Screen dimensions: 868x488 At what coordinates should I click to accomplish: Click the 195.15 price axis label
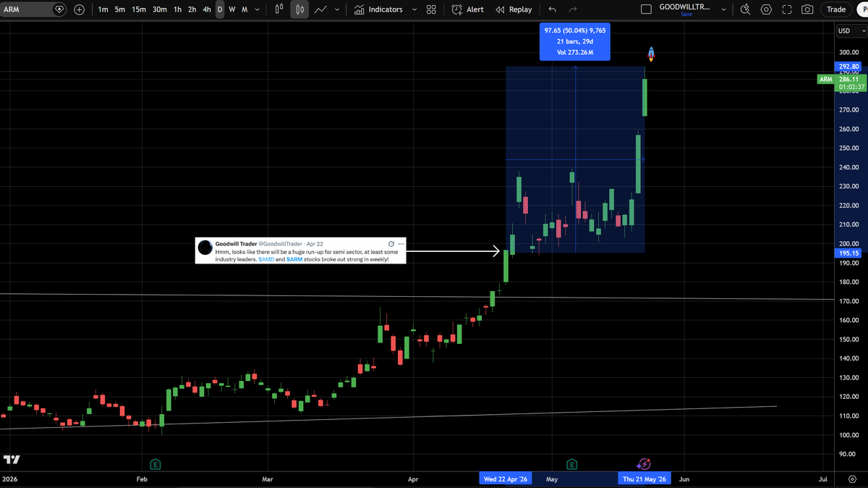(848, 253)
